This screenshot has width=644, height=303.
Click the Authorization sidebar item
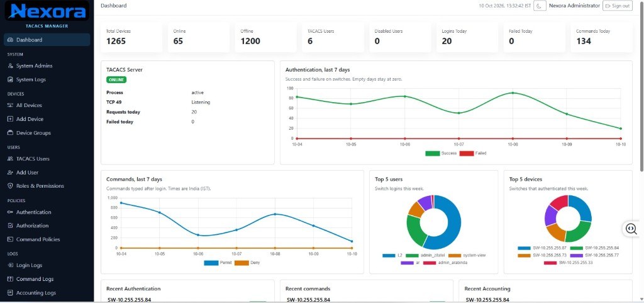click(x=47, y=226)
